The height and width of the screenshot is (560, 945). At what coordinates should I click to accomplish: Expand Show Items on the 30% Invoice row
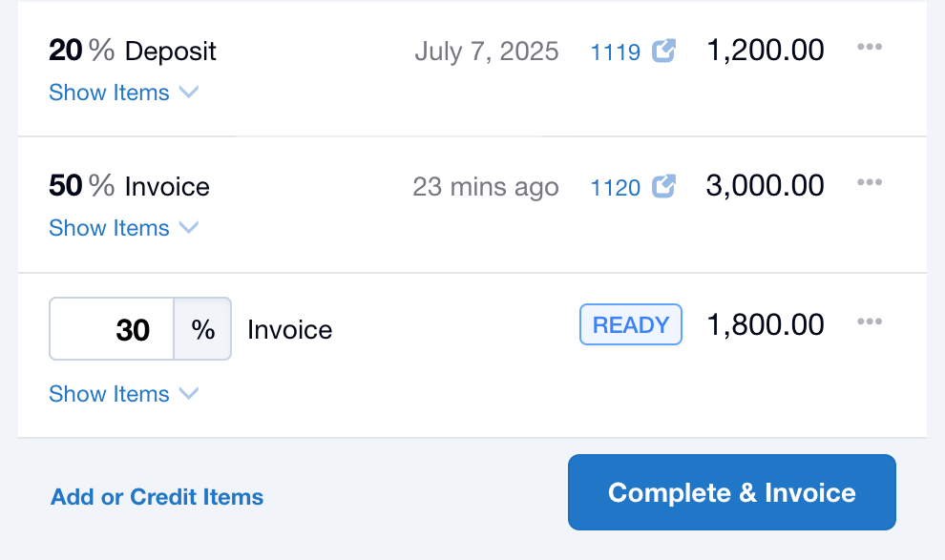[x=110, y=394]
